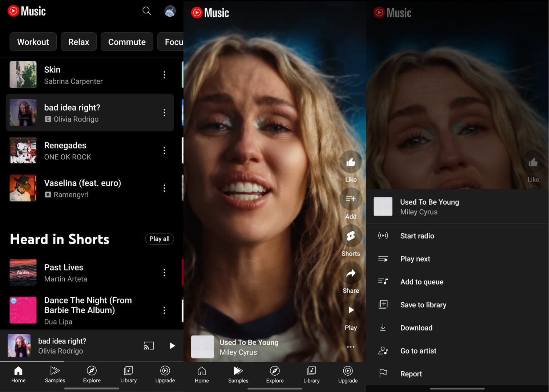This screenshot has width=549, height=392.
Task: Select the Workout mood chip
Action: pyautogui.click(x=33, y=42)
